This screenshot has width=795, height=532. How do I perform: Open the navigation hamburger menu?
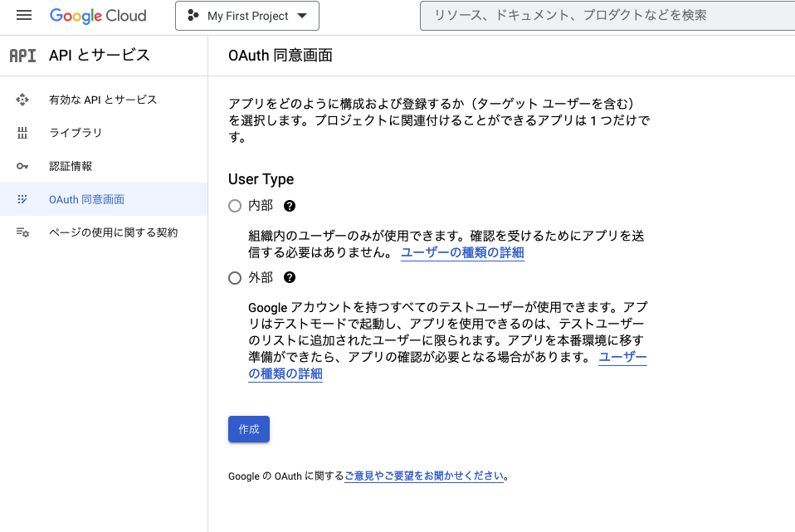click(x=23, y=14)
